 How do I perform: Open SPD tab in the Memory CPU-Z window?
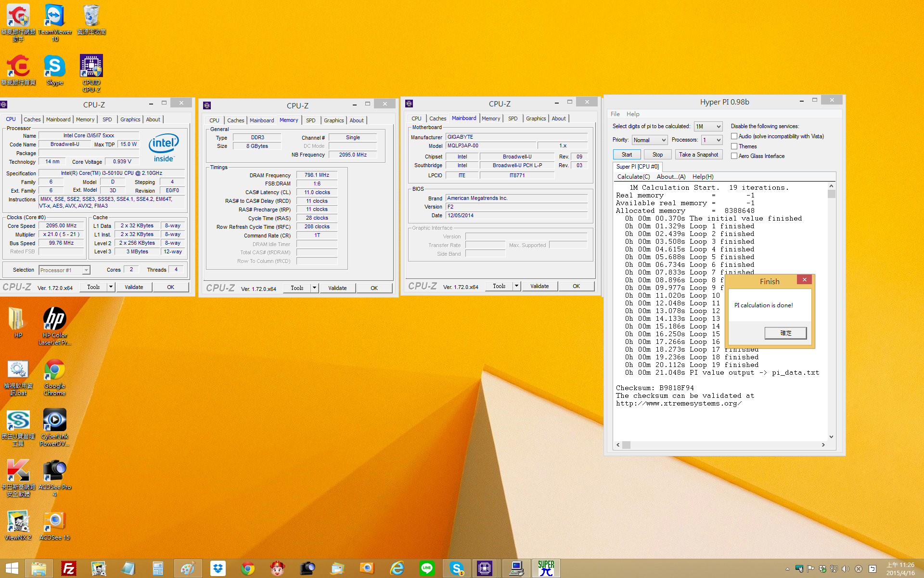click(x=311, y=120)
